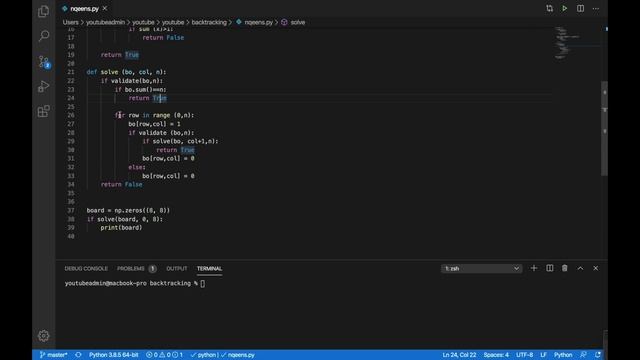Change the Spaces: 4 indentation setting

point(496,355)
